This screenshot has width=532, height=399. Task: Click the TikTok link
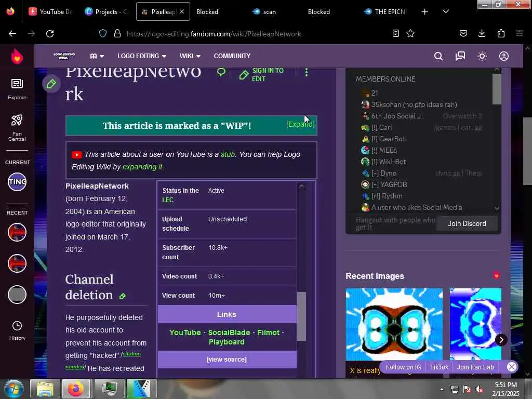(439, 367)
